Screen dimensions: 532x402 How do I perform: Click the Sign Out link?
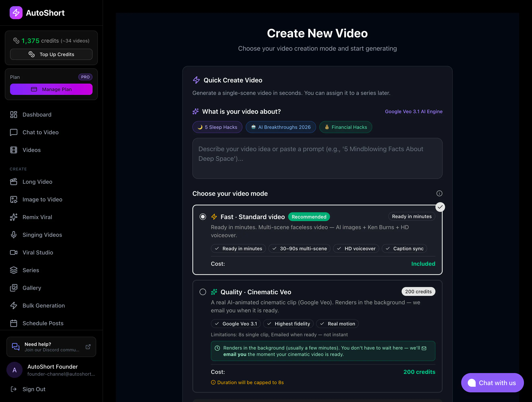coord(34,389)
